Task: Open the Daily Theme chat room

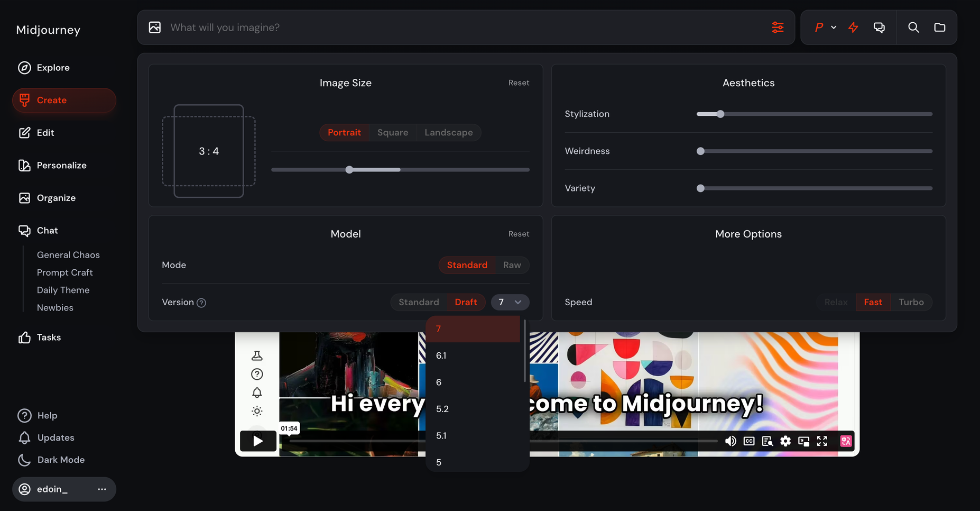Action: point(63,290)
